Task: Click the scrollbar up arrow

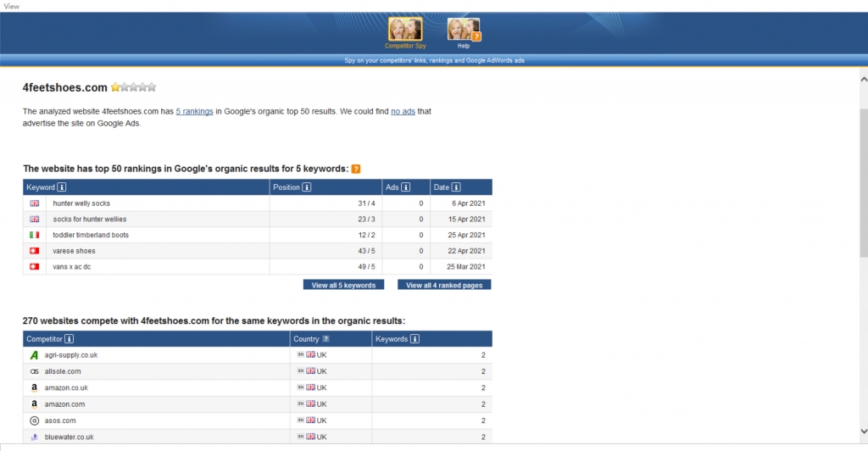Action: click(x=864, y=80)
